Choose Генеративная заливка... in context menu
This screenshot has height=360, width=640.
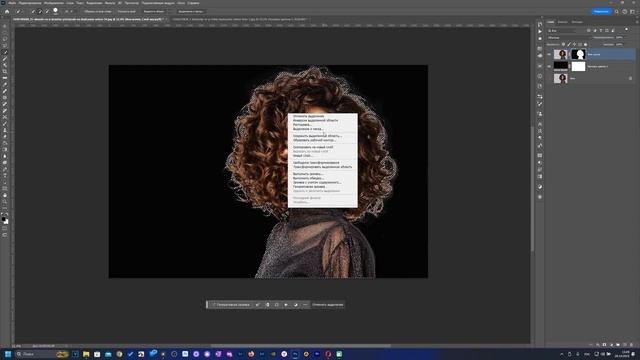[x=309, y=187]
